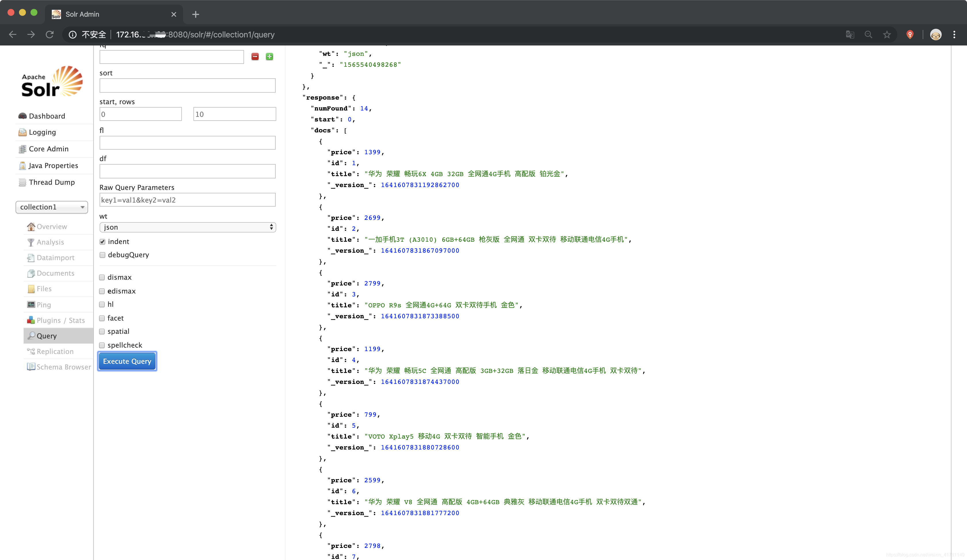Image resolution: width=967 pixels, height=560 pixels.
Task: Uncheck the indent checkbox
Action: 102,242
